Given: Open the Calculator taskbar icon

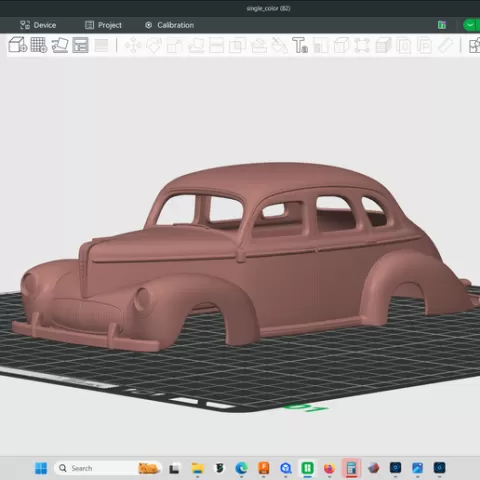Looking at the screenshot, I should (351, 468).
